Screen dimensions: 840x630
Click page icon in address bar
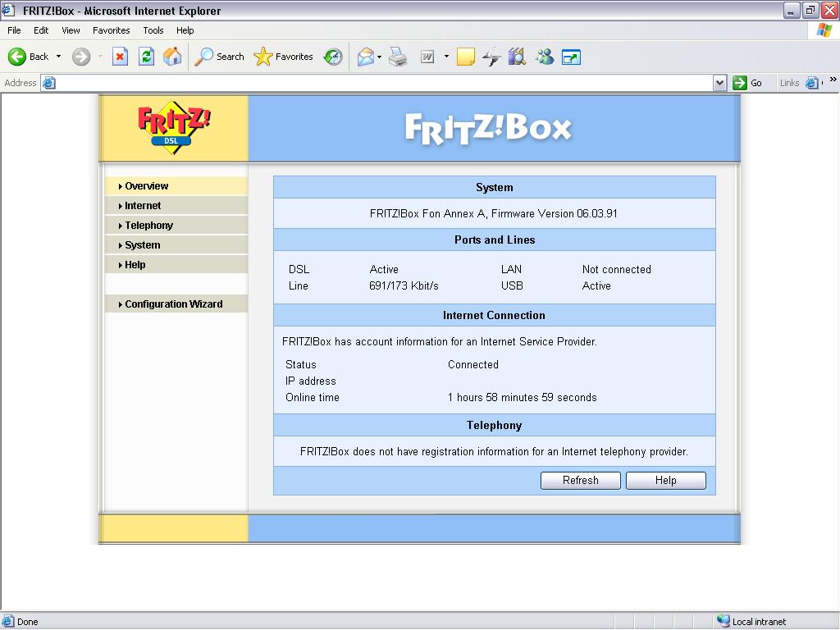pos(48,83)
